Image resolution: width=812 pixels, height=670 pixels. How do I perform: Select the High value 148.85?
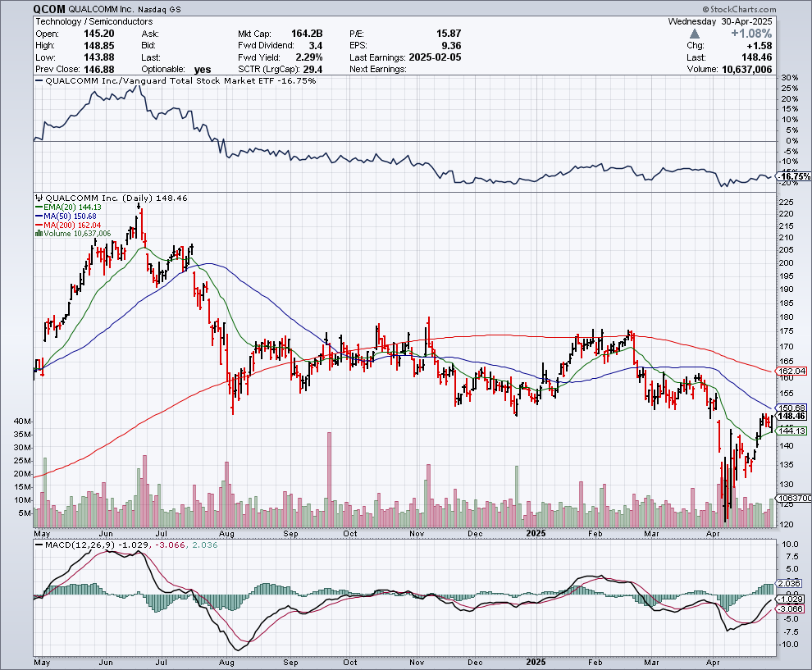click(99, 46)
